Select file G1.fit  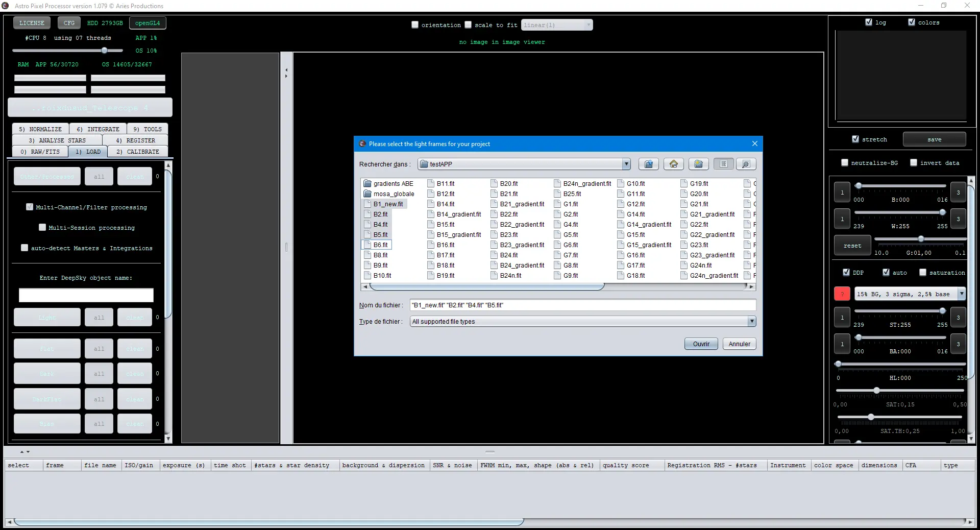click(x=566, y=204)
